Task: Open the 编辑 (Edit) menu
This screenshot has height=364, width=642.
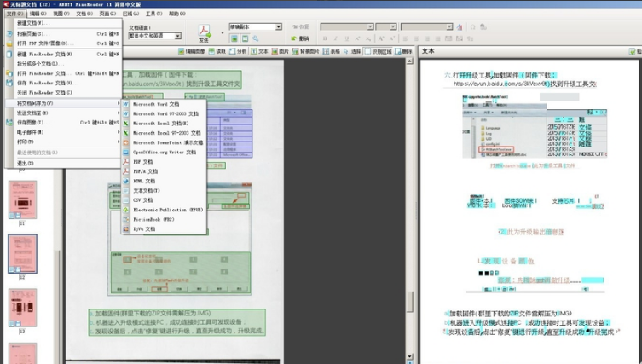Action: (x=38, y=14)
